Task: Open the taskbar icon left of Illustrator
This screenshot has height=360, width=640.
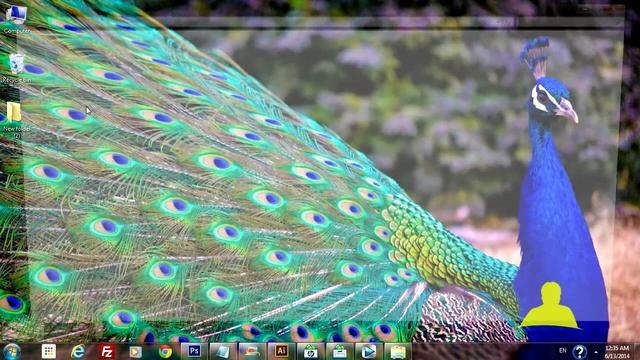Action: click(x=252, y=351)
